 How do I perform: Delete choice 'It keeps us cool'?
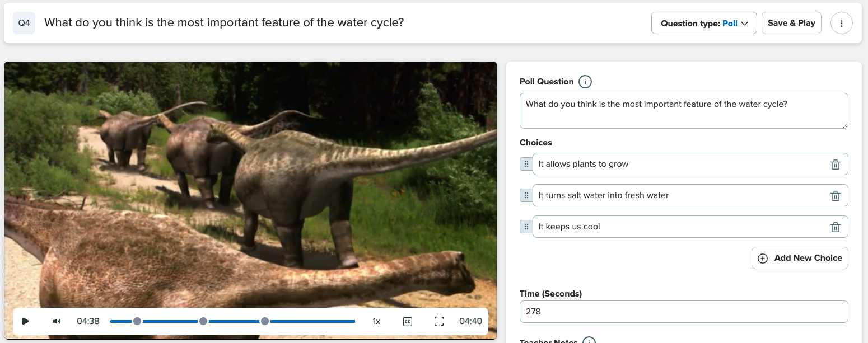pos(835,227)
